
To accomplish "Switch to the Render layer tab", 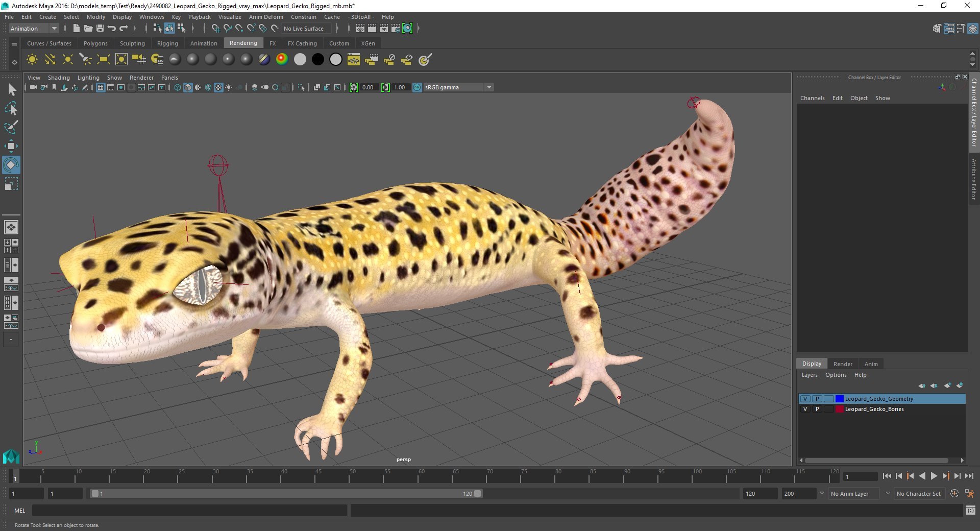I will (843, 364).
